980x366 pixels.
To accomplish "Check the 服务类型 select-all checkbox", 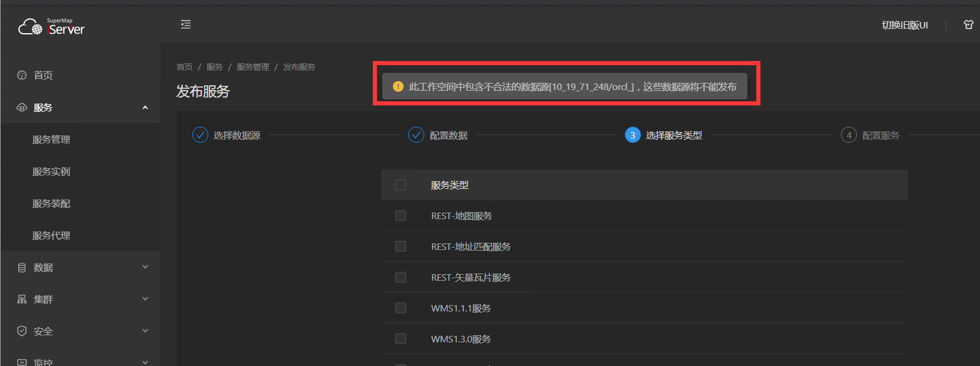I will (401, 185).
